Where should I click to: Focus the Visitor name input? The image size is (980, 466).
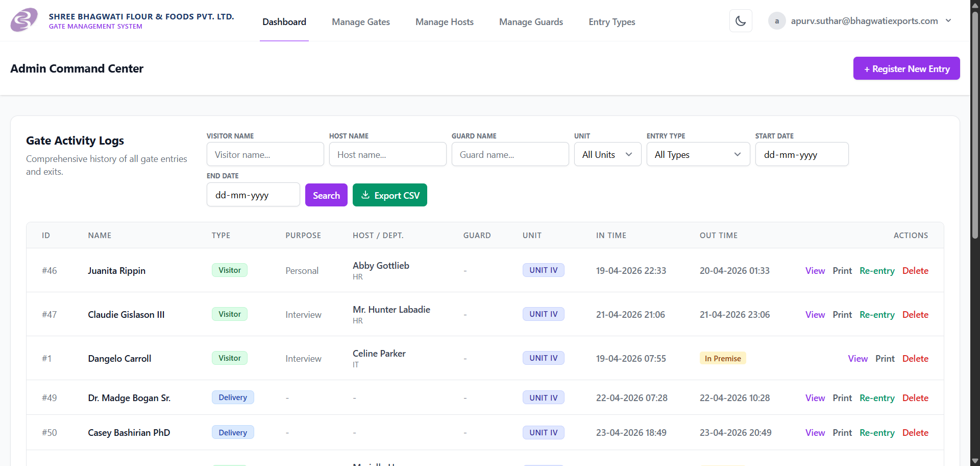coord(265,154)
